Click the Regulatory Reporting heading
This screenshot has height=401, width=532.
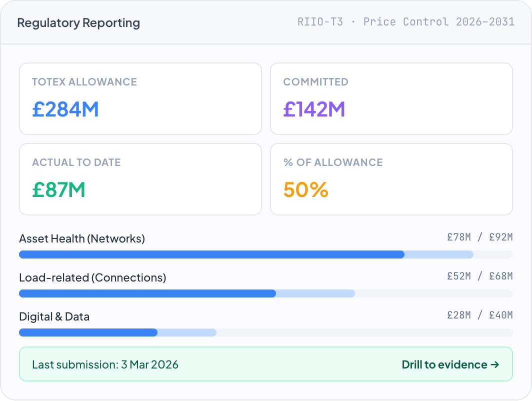pyautogui.click(x=78, y=22)
